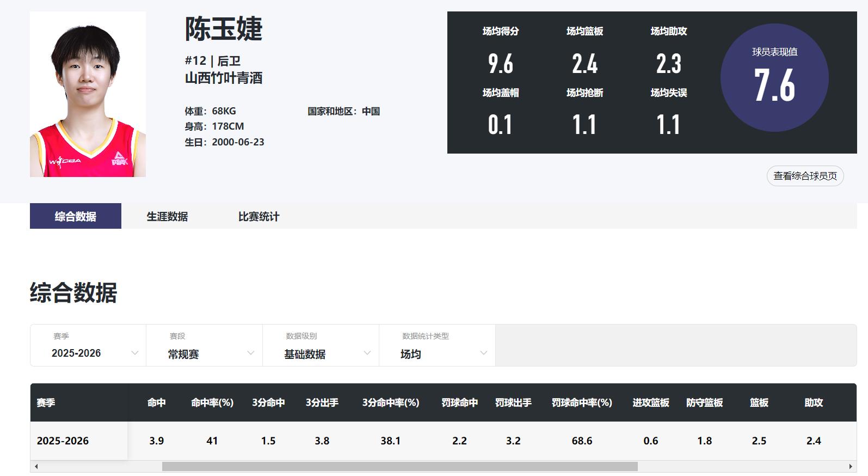Click the player portrait photo

tap(88, 94)
